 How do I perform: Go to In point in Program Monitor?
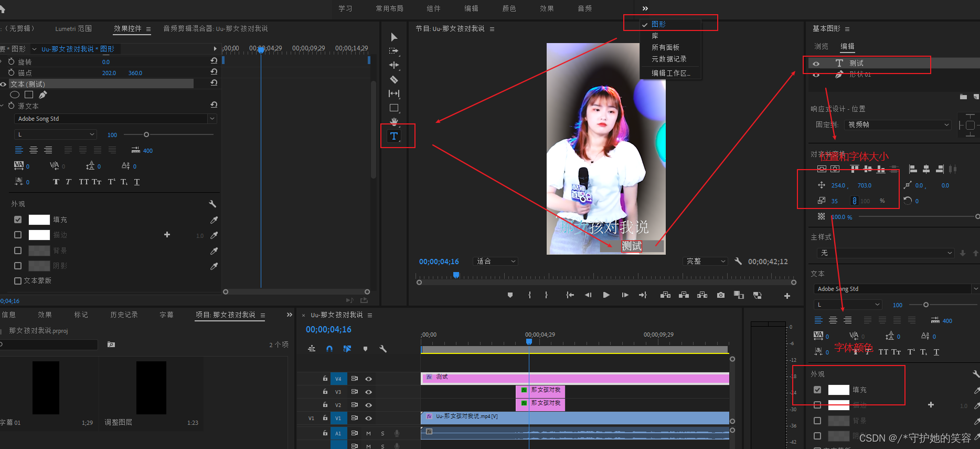pos(570,295)
